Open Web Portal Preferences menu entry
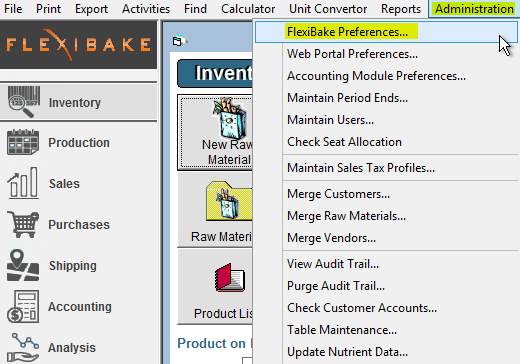This screenshot has height=364, width=520. click(x=352, y=54)
